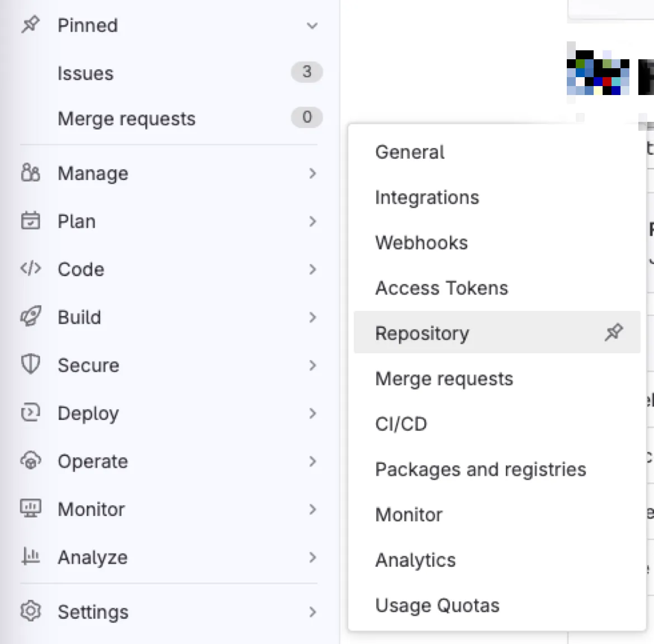Open pinned Issues link
Viewport: 654px width, 644px height.
[x=86, y=73]
